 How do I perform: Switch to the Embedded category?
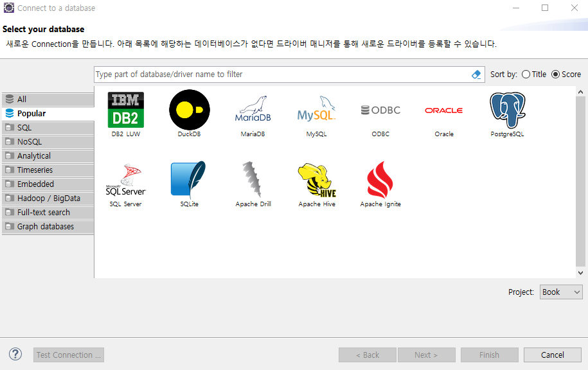(48, 184)
